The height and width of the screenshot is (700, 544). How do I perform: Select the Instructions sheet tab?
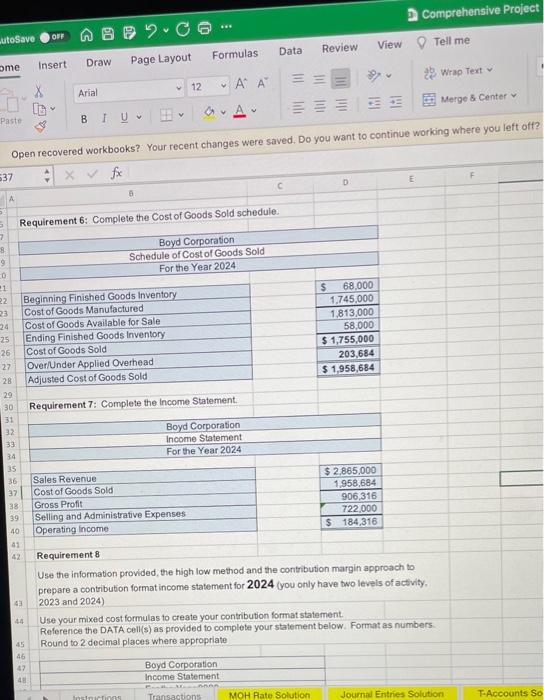pos(97,697)
